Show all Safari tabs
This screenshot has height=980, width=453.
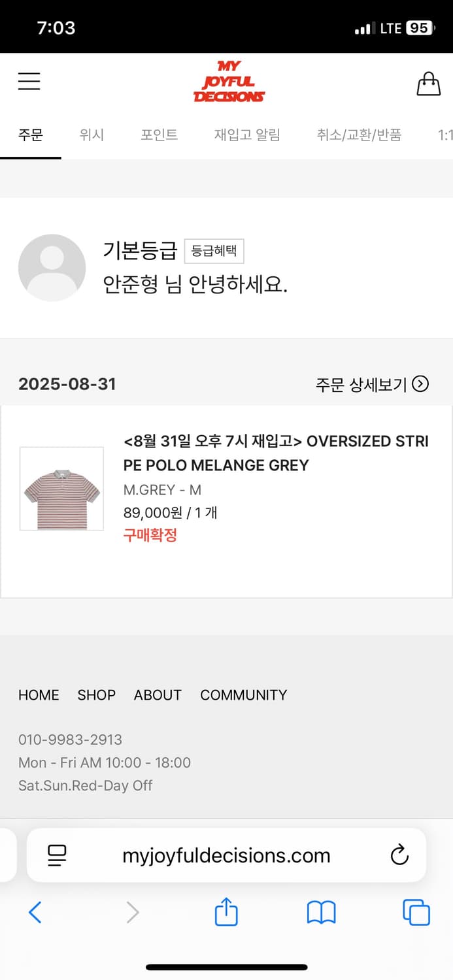(x=416, y=912)
